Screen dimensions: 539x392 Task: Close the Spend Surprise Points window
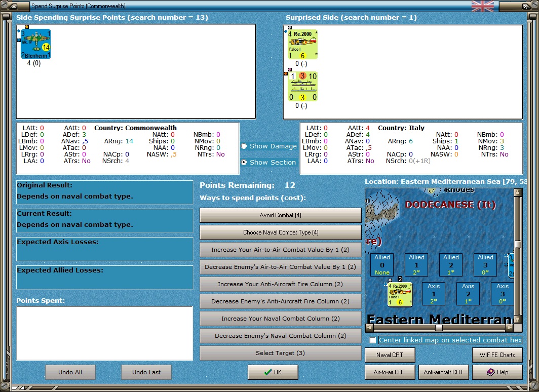point(526,6)
